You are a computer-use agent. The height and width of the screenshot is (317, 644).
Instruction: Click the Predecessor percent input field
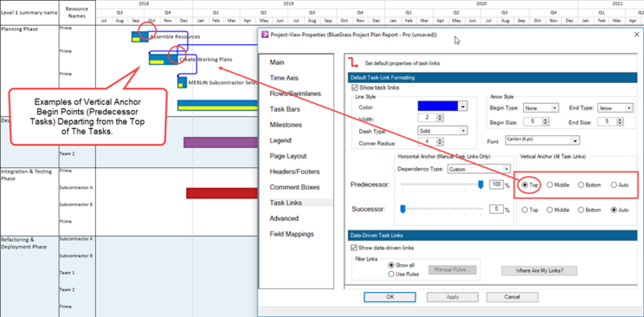pos(497,185)
